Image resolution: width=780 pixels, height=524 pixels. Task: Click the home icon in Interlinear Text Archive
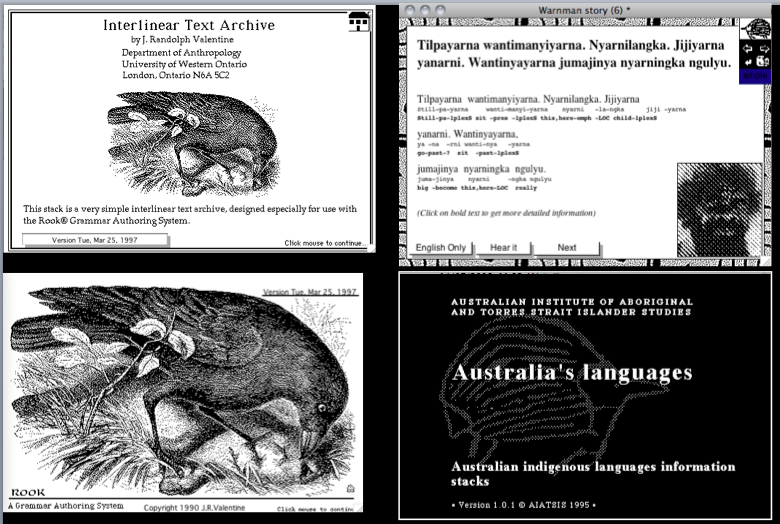coord(358,21)
